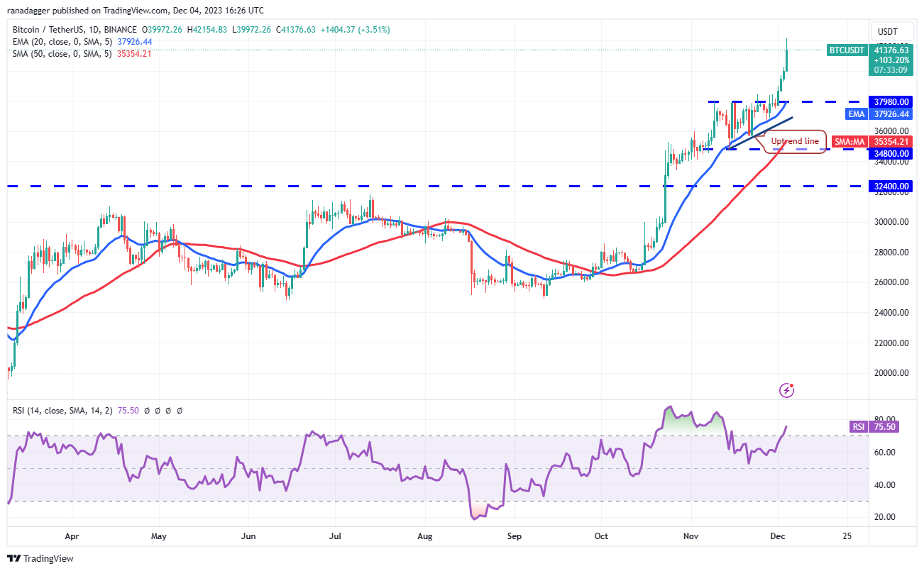This screenshot has width=924, height=571.
Task: Click the 41376.63 current price tag
Action: (892, 50)
